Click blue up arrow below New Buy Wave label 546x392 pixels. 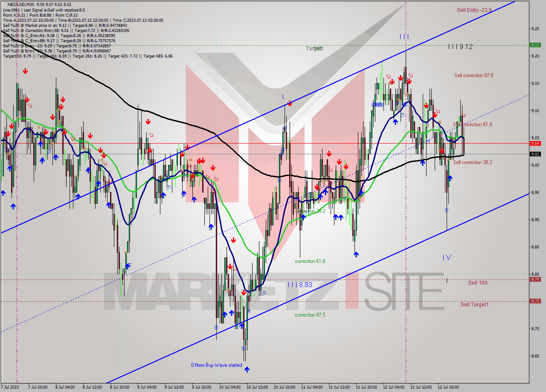[247, 369]
